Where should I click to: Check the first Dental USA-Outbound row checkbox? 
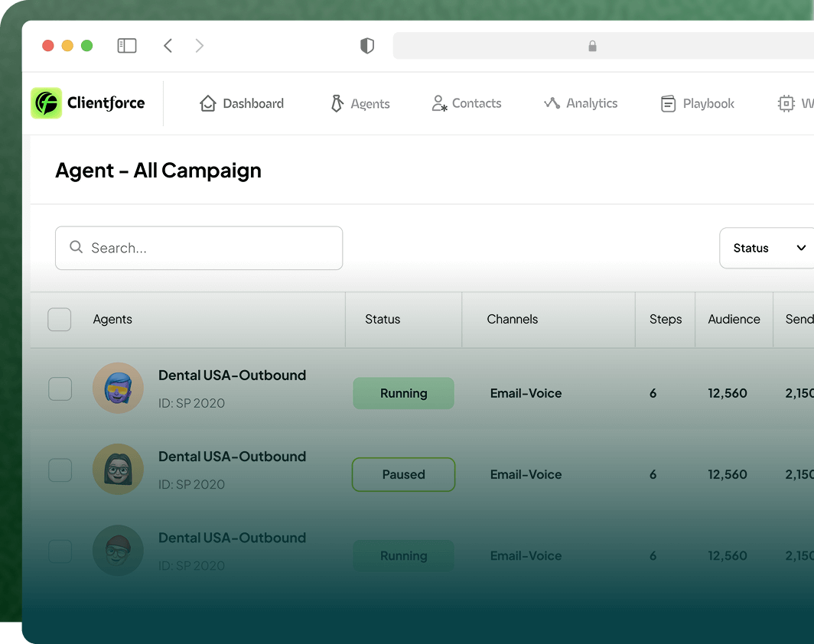click(60, 389)
